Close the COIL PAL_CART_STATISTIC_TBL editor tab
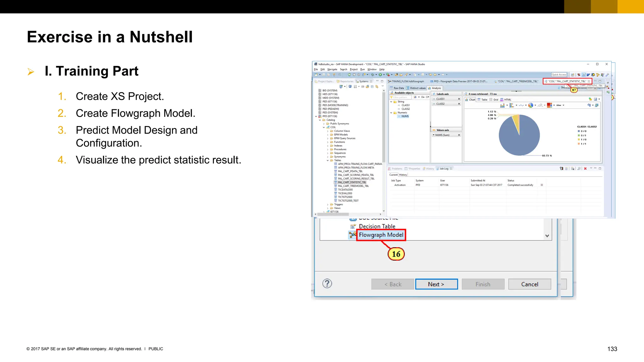644x362 pixels. [589, 81]
